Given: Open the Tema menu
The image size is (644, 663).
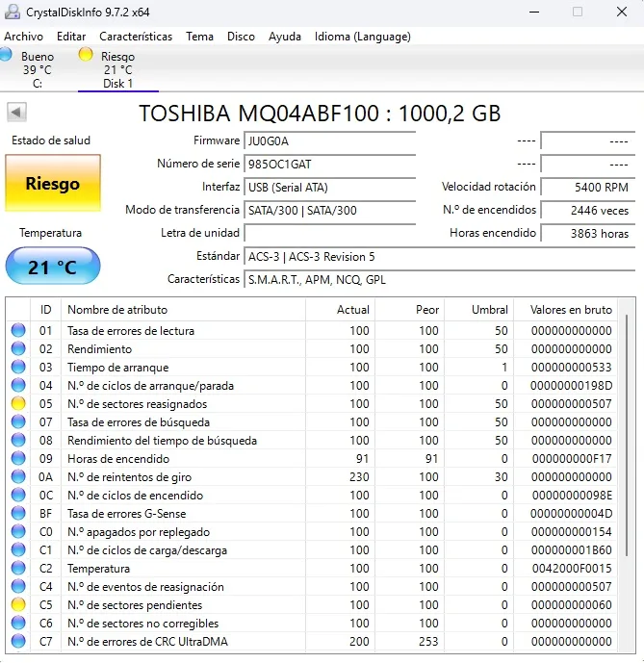Looking at the screenshot, I should tap(199, 37).
